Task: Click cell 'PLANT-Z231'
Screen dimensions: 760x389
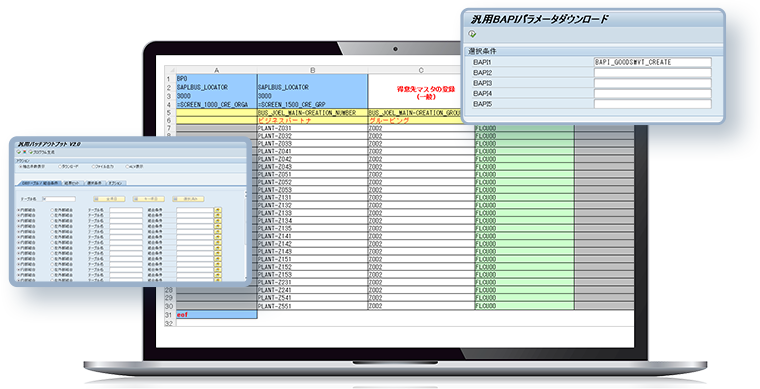Action: (x=313, y=282)
